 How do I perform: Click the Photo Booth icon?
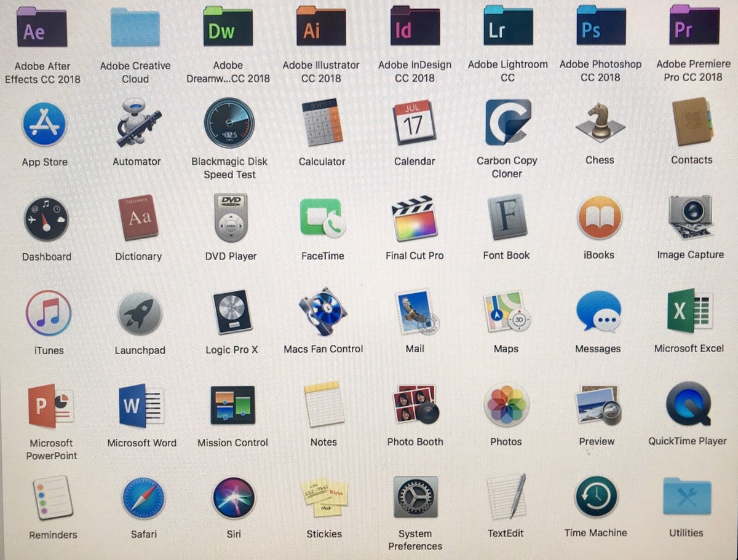(416, 404)
